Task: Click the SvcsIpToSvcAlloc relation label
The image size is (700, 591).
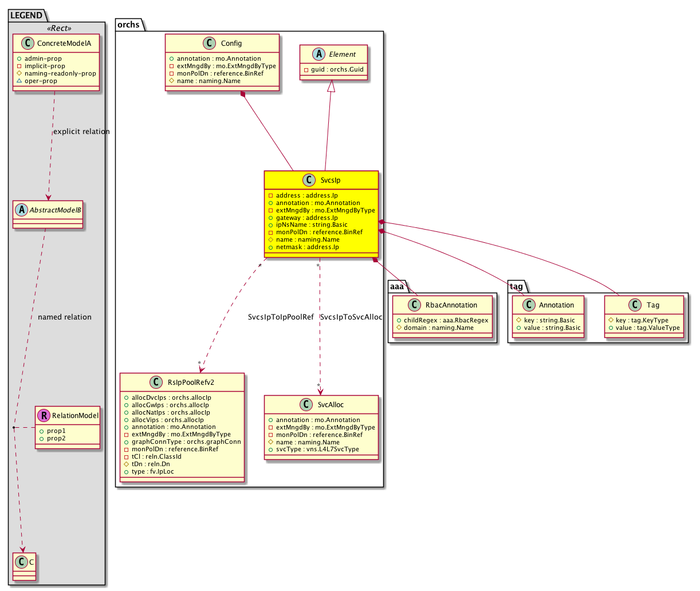Action: (351, 317)
